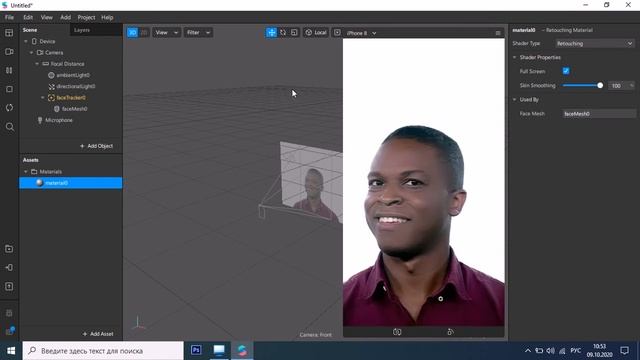640x360 pixels.
Task: Open the Windows Start menu
Action: click(11, 351)
